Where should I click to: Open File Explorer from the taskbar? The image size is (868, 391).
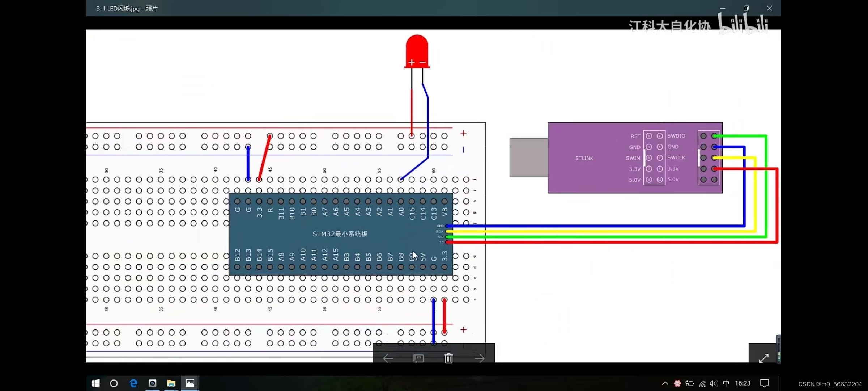point(171,383)
